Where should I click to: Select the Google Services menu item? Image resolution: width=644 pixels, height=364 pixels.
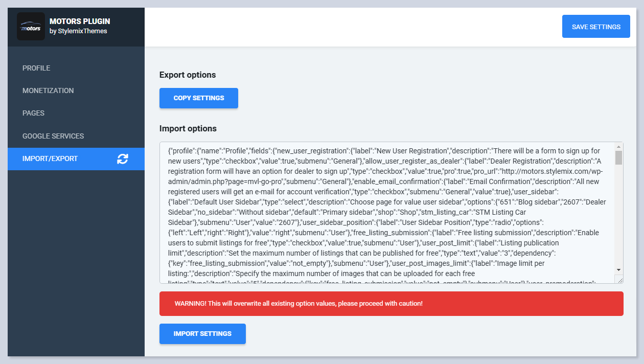point(53,136)
